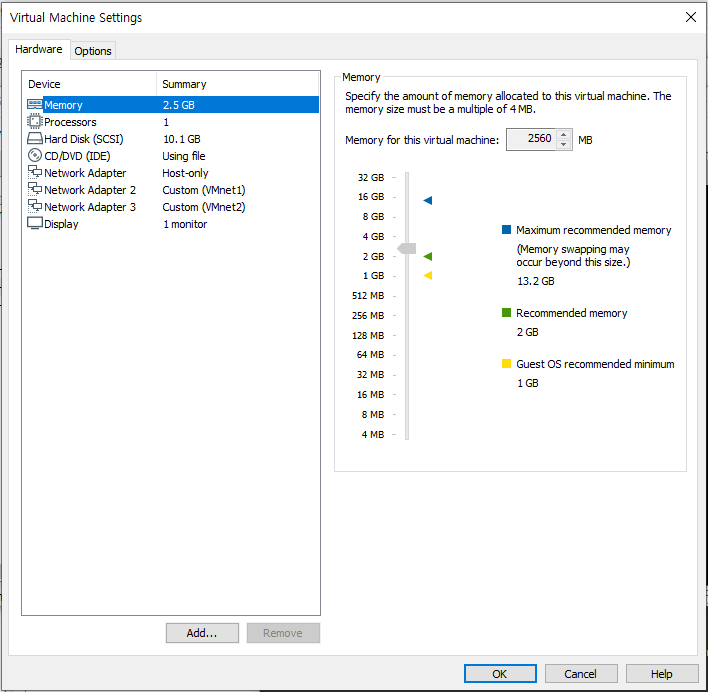The image size is (708, 692).
Task: Click the green recommended memory marker arrow
Action: (428, 256)
